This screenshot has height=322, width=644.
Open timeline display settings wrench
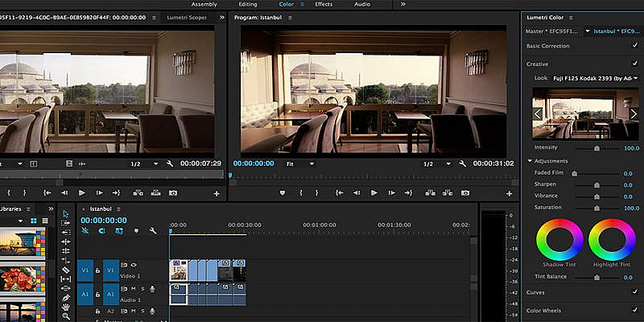152,231
